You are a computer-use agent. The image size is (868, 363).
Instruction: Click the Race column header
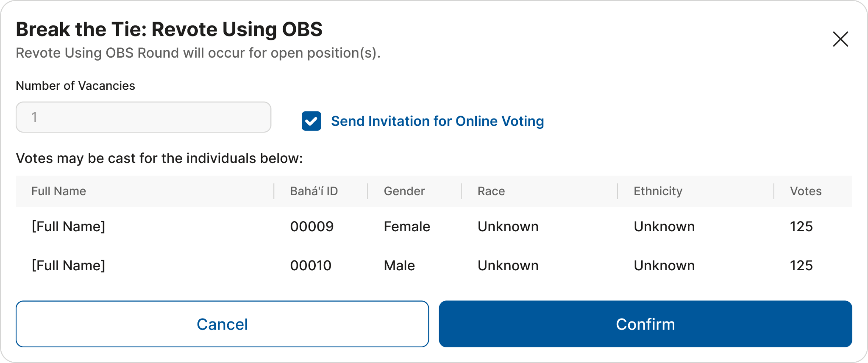(x=491, y=191)
